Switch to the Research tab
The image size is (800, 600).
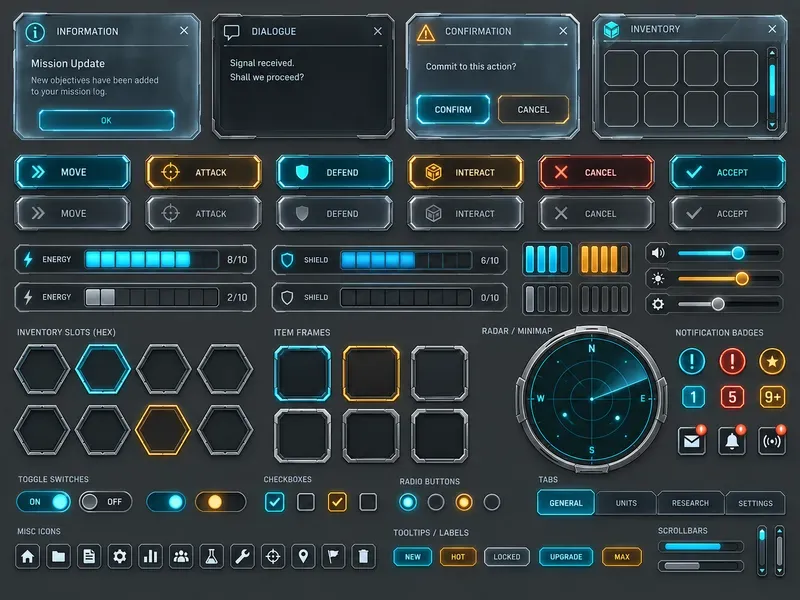(690, 503)
